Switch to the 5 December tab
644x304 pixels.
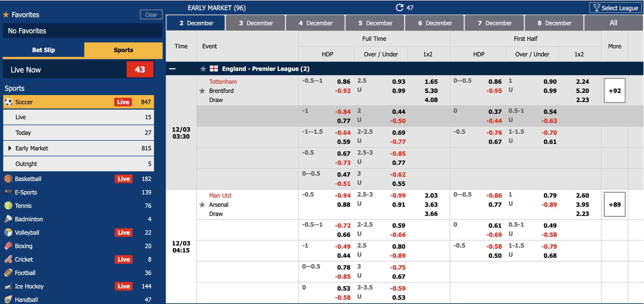(375, 23)
